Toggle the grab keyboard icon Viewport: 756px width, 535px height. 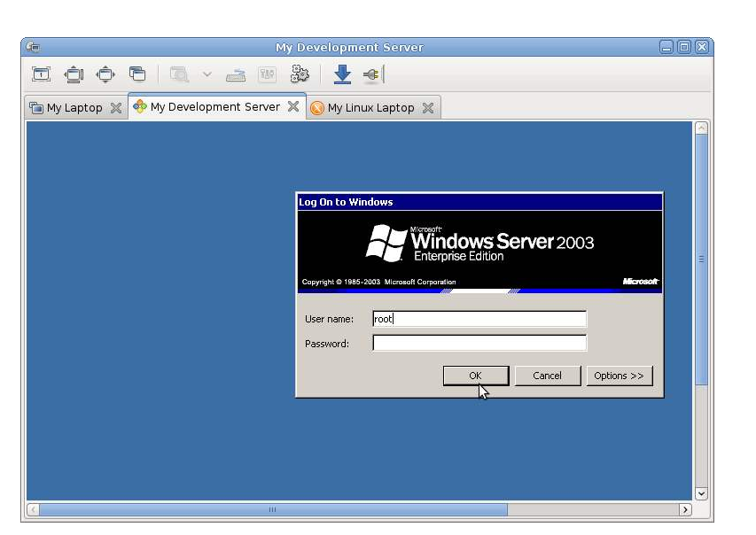(x=236, y=75)
